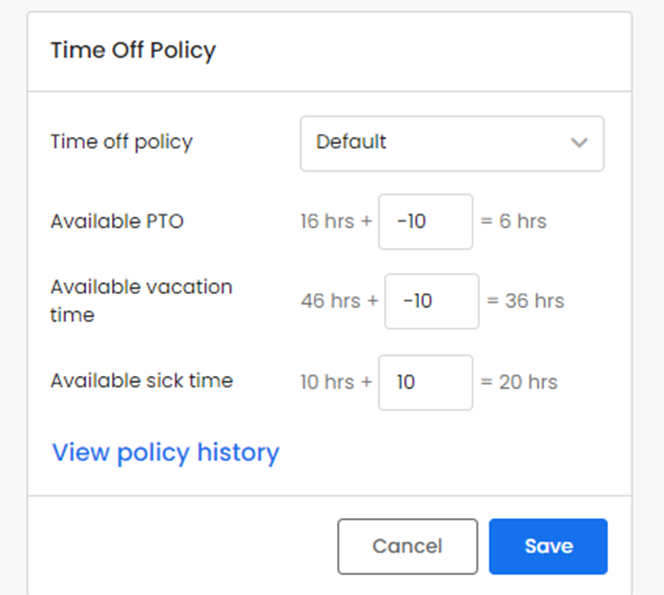Viewport: 664px width, 595px height.
Task: Click the Available sick time adjustment field
Action: pos(425,382)
